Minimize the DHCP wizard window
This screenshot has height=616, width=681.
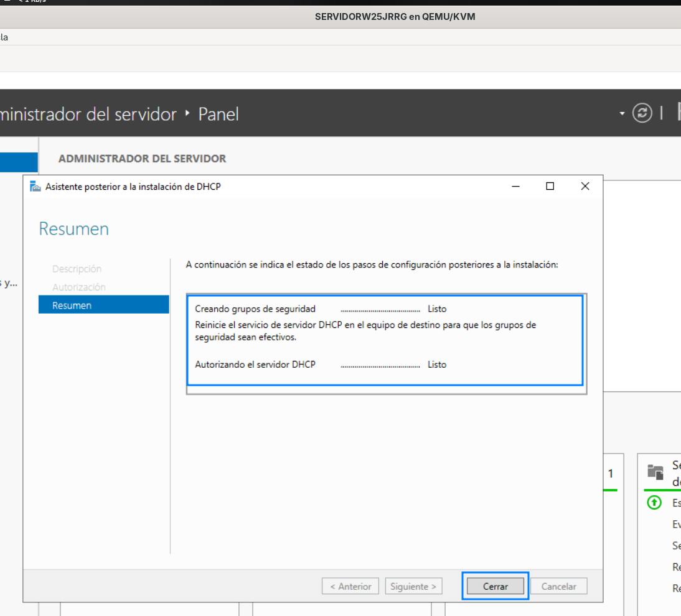point(515,186)
